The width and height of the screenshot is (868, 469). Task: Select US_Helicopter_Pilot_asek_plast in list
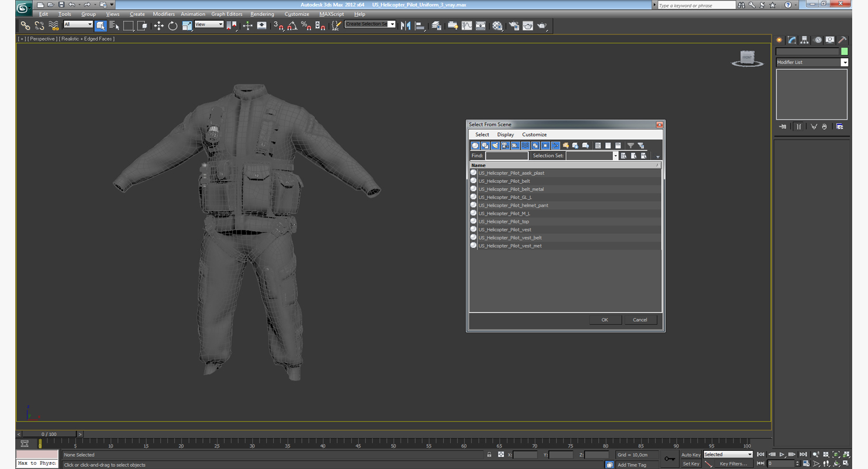coord(511,173)
